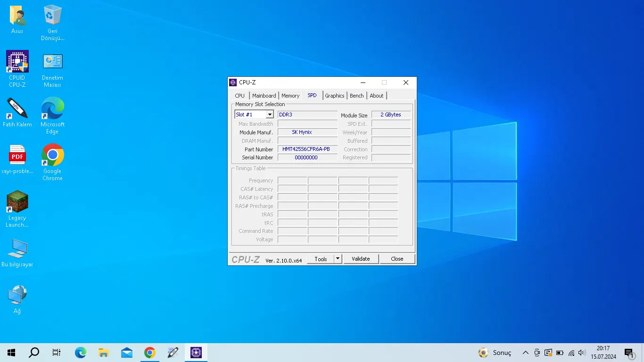
Task: Open Meet Now camera tray icon
Action: pyautogui.click(x=537, y=353)
